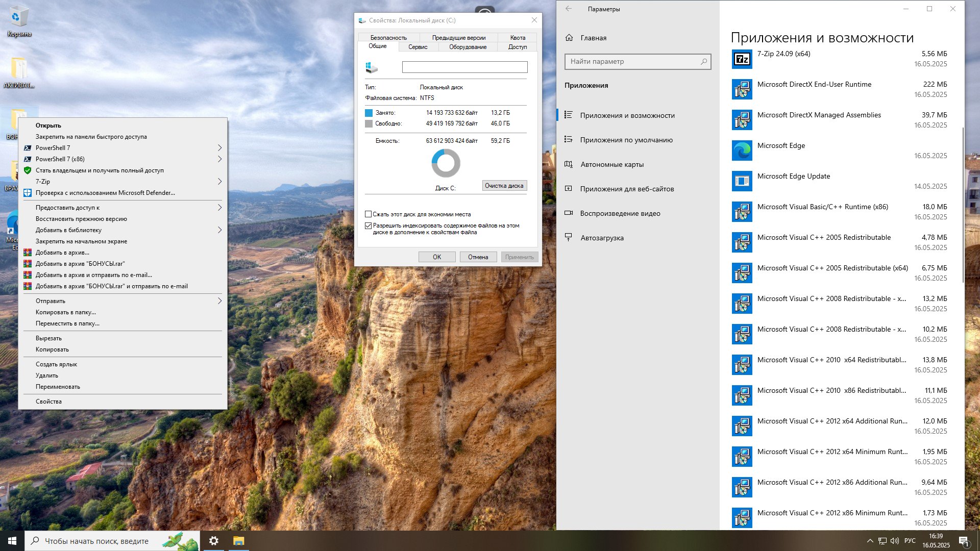Screen dimensions: 980x551
Task: Click the Приложения по умолчанию sidebar icon
Action: (x=568, y=140)
